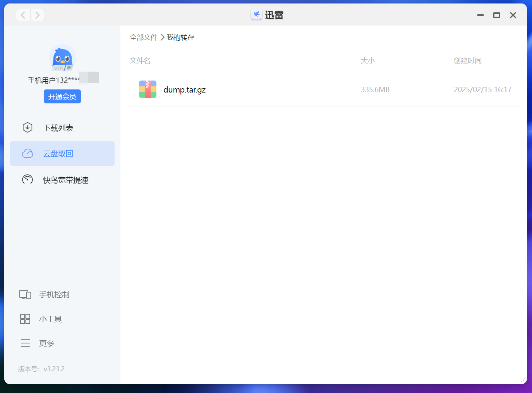Click the version number v3.23.2
This screenshot has width=532, height=393.
point(54,369)
